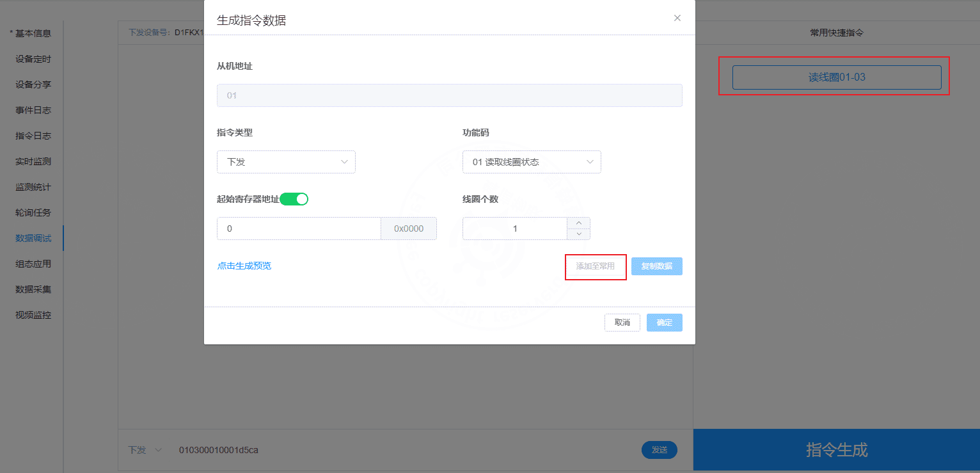980x473 pixels.
Task: Click the 读线圈01-03 shortcut command
Action: (837, 77)
